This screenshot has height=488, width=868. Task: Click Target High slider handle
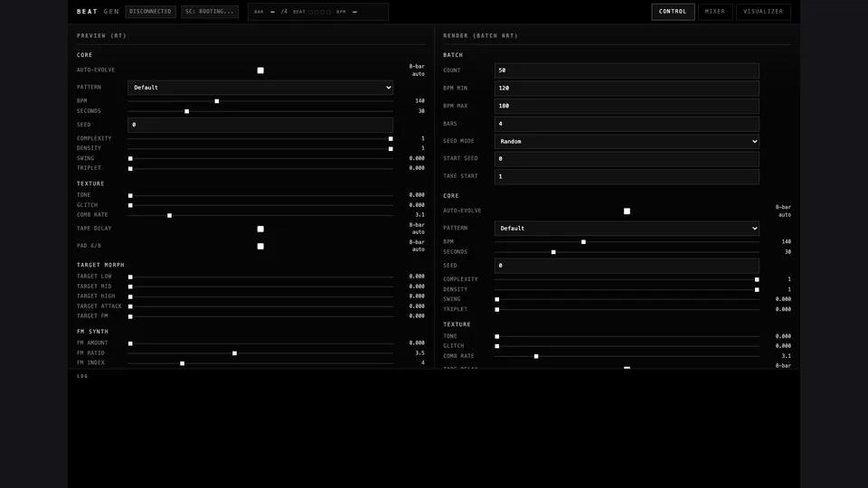pyautogui.click(x=130, y=296)
